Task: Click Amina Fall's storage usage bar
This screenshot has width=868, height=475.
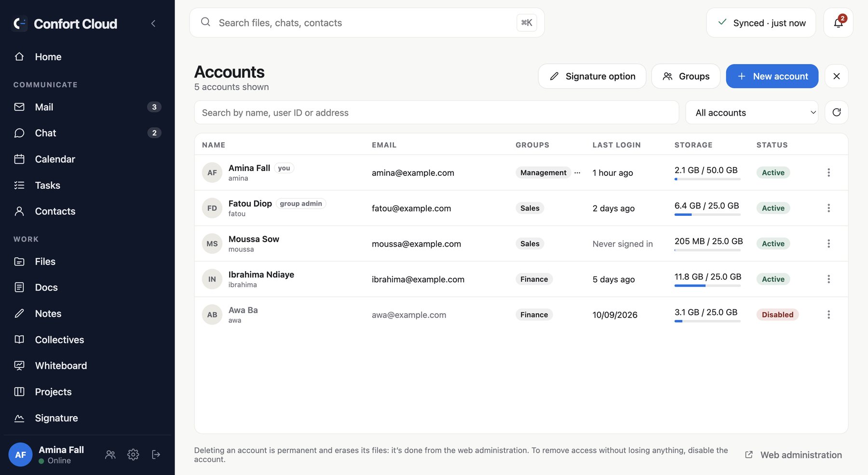Action: pos(707,179)
